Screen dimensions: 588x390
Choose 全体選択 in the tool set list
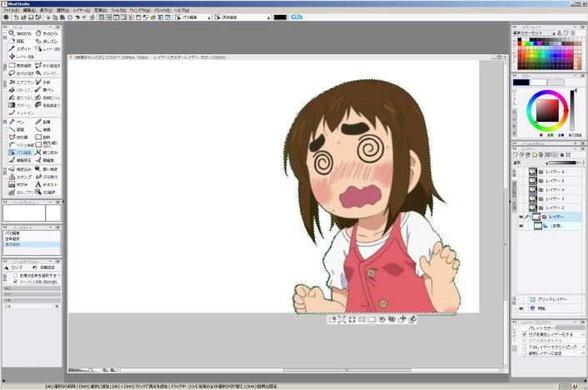pyautogui.click(x=32, y=238)
